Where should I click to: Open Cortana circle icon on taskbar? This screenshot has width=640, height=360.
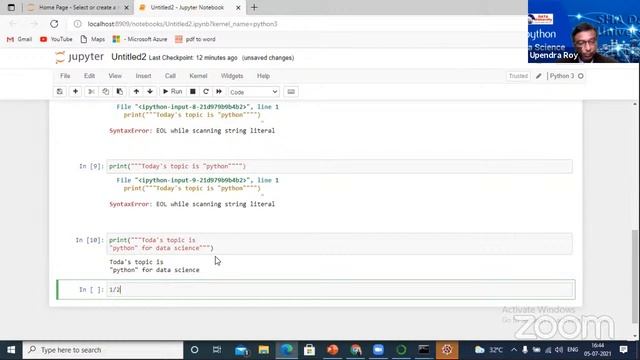coord(194,350)
